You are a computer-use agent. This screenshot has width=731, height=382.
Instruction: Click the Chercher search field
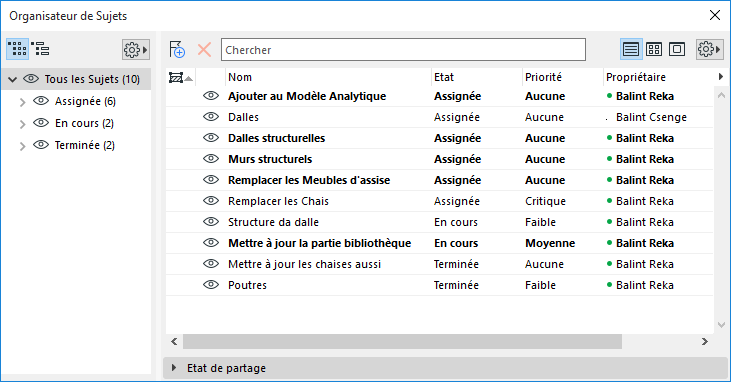[403, 49]
